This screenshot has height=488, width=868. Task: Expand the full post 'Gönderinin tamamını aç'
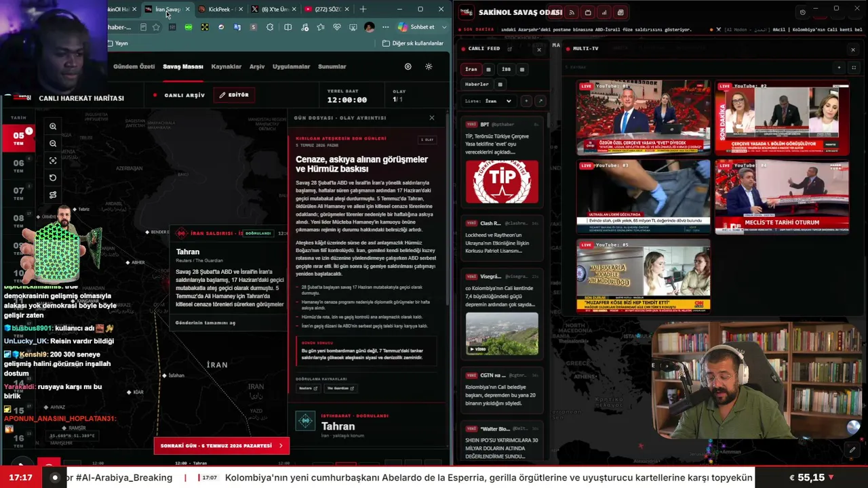pos(205,323)
